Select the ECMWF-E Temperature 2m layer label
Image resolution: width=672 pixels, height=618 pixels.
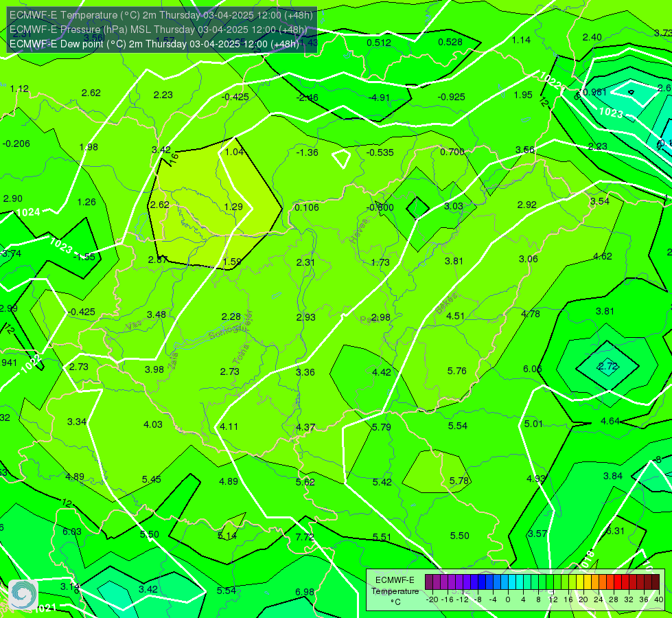161,15
